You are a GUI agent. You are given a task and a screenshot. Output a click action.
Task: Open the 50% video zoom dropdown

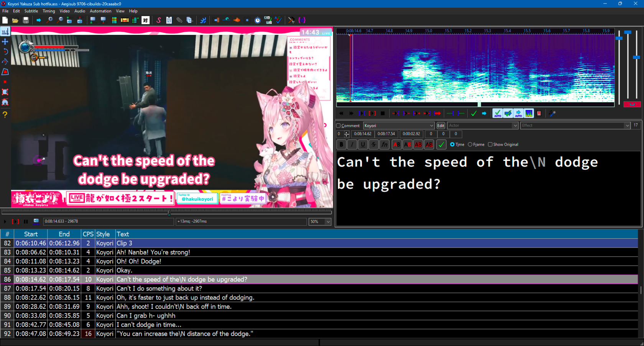(x=320, y=221)
